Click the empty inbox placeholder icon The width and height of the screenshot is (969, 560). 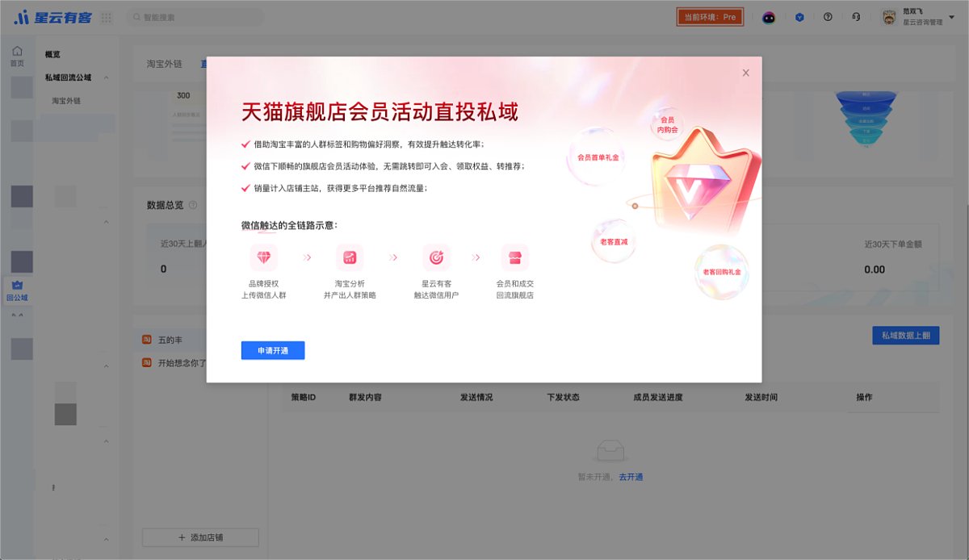click(610, 452)
